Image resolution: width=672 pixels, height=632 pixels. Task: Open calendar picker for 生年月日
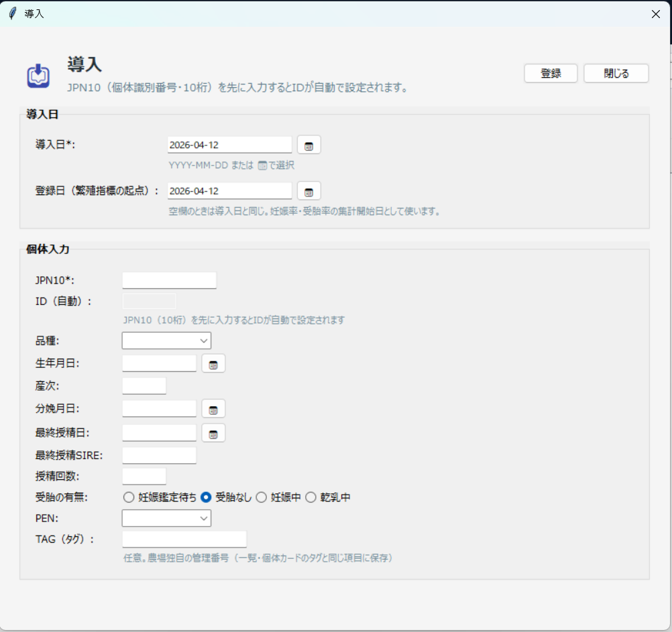coord(213,363)
